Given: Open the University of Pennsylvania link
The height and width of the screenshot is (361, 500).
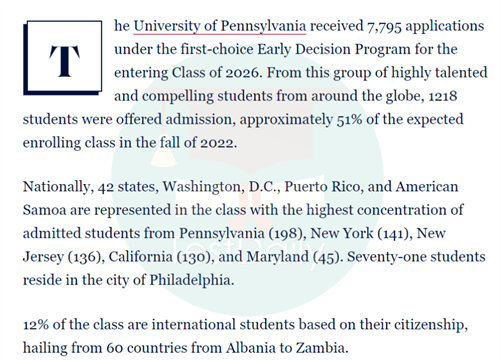Looking at the screenshot, I should point(220,26).
